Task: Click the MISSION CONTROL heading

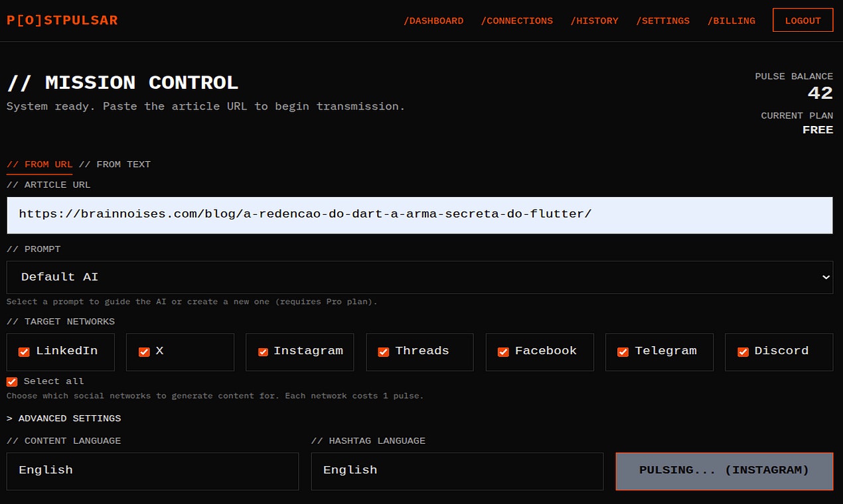Action: [x=123, y=83]
